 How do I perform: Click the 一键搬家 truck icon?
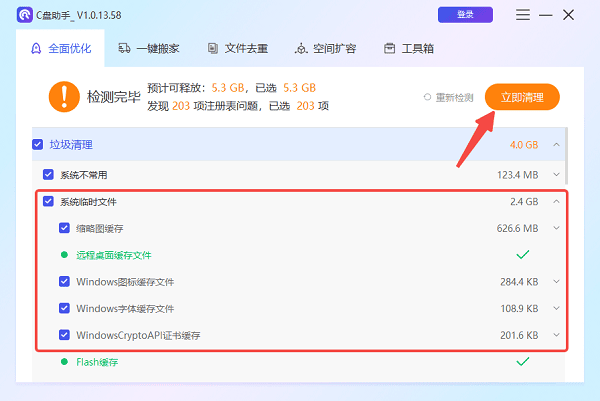click(x=124, y=48)
